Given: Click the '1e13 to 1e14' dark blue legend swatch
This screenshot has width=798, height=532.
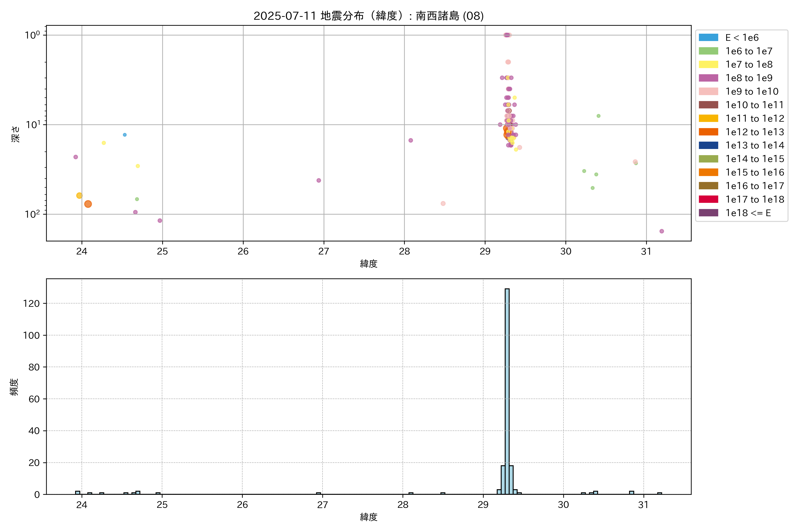Looking at the screenshot, I should tap(708, 145).
